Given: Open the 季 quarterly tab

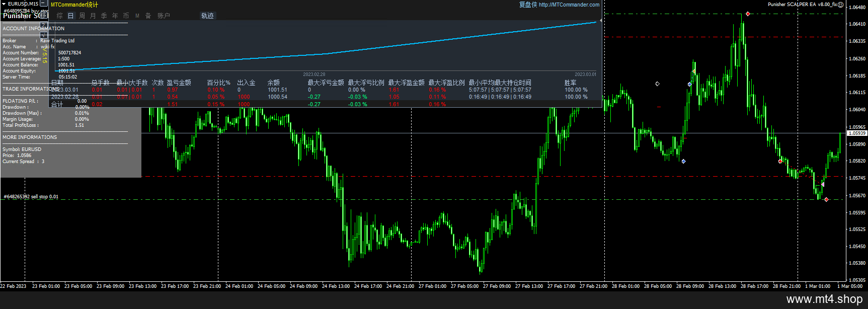Looking at the screenshot, I should 104,16.
